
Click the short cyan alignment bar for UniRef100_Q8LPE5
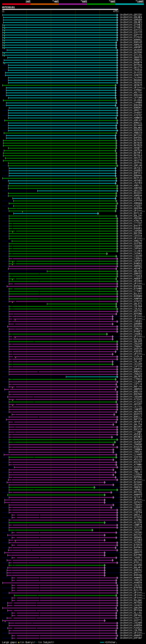(92, 376)
